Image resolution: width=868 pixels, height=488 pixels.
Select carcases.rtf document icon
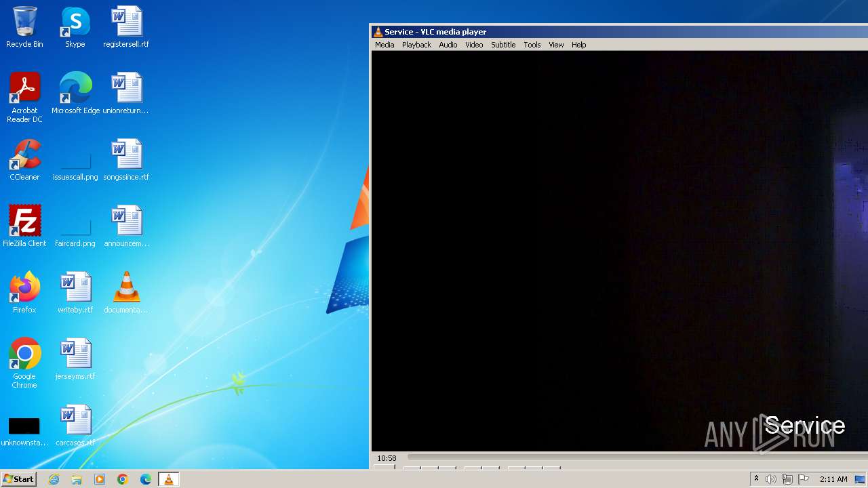[75, 426]
